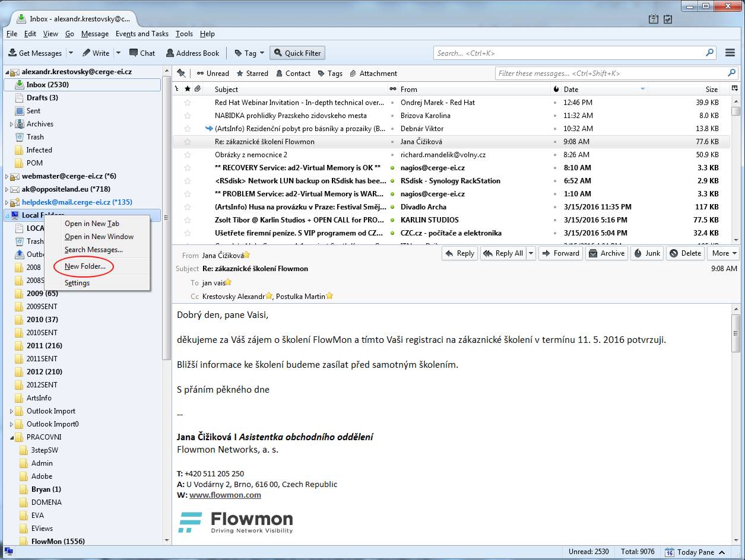745x560 pixels.
Task: Mark the selected message as Junk
Action: pos(647,253)
